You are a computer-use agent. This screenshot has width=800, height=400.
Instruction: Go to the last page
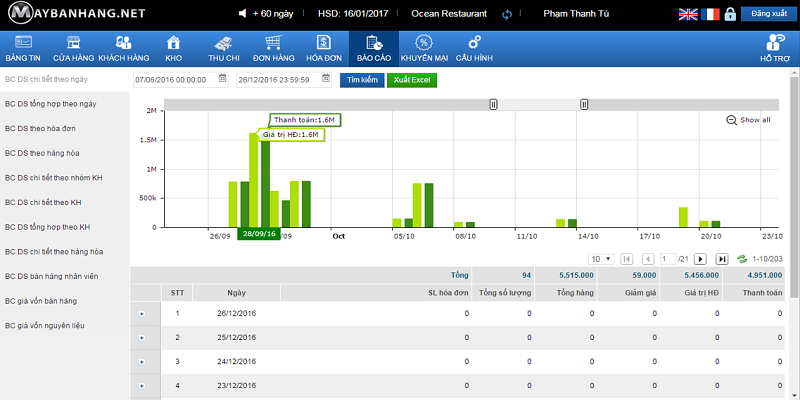[721, 259]
